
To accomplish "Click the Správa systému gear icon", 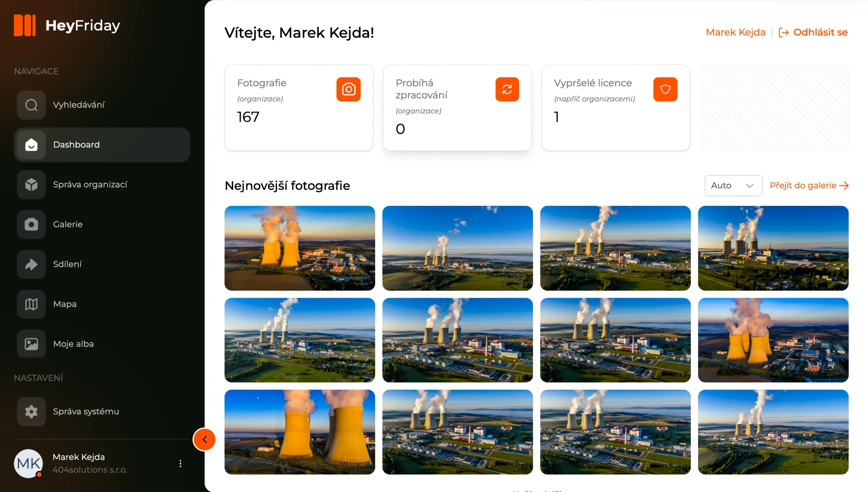I will coord(31,412).
